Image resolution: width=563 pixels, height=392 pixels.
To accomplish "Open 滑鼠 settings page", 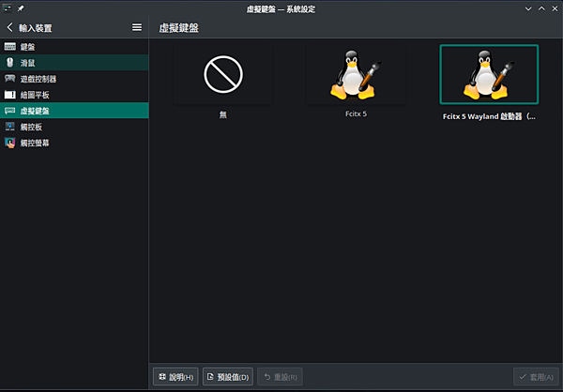I will coord(74,63).
